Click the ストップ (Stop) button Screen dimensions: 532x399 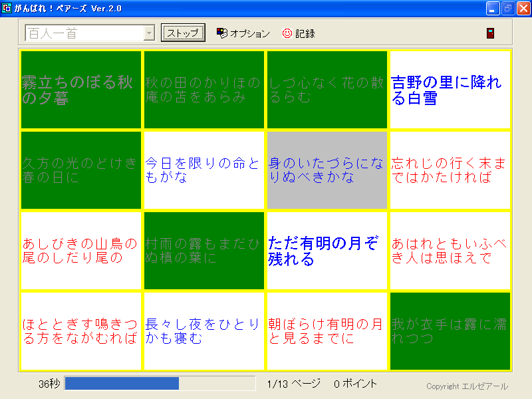183,33
